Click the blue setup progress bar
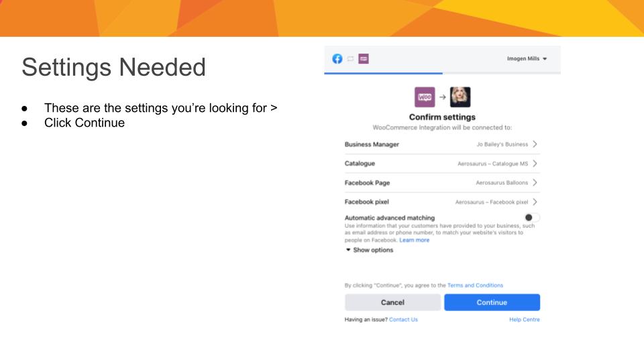The image size is (644, 362). 383,74
